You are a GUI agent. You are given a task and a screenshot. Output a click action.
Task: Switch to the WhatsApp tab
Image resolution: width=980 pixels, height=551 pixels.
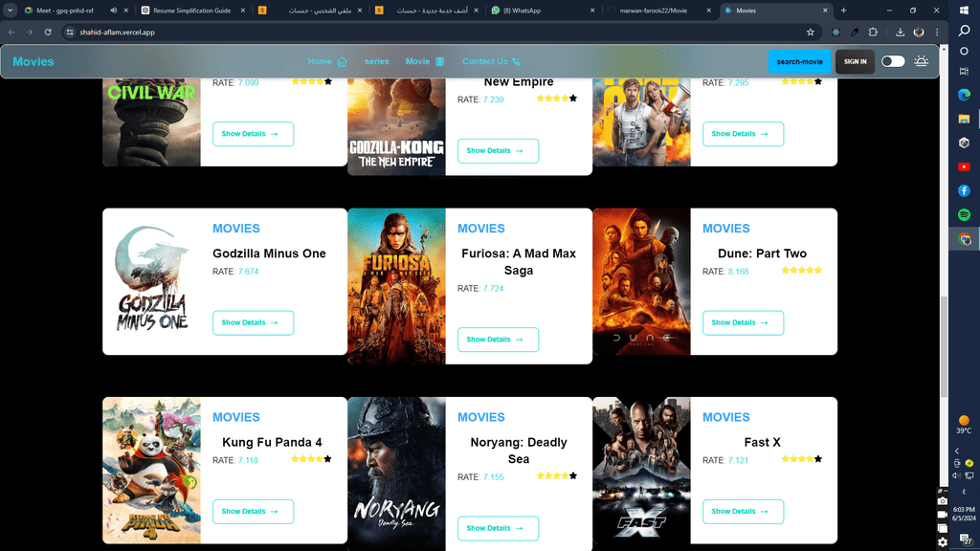(x=543, y=11)
